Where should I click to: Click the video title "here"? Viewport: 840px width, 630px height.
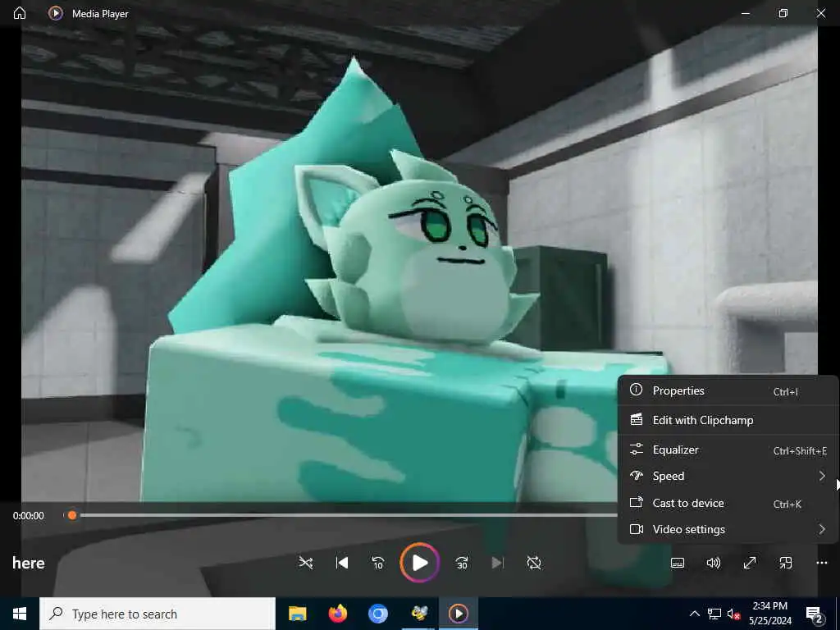click(x=29, y=563)
